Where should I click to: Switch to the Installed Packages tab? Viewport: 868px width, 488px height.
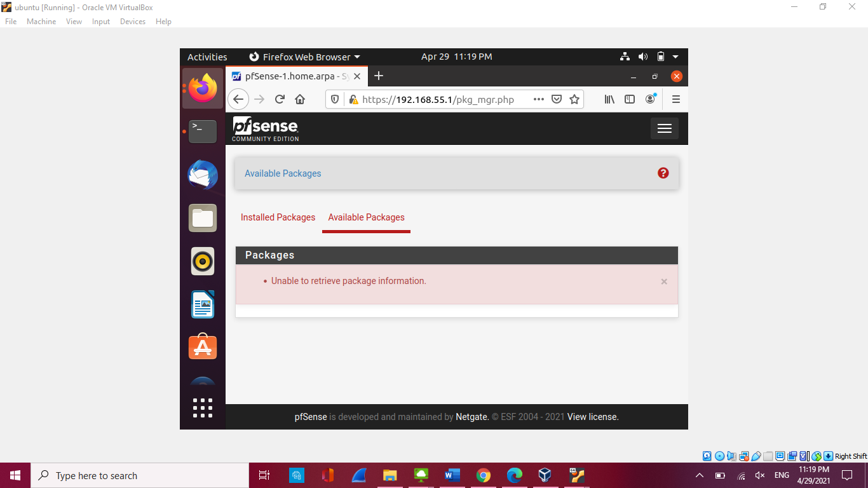pos(278,217)
